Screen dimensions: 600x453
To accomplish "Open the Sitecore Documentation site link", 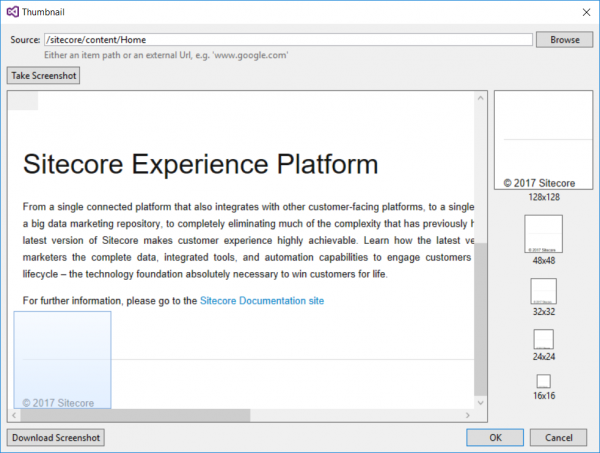I will tap(262, 301).
